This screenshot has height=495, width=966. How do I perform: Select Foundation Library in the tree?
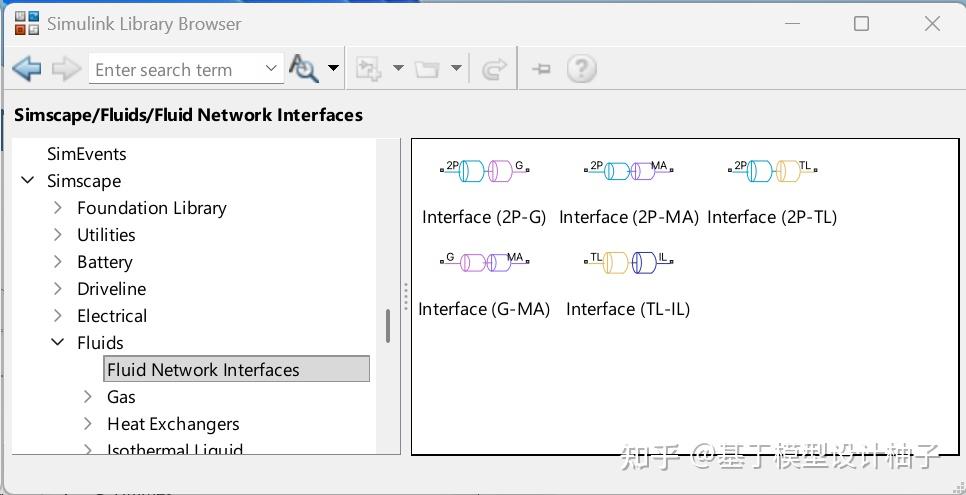coord(152,208)
